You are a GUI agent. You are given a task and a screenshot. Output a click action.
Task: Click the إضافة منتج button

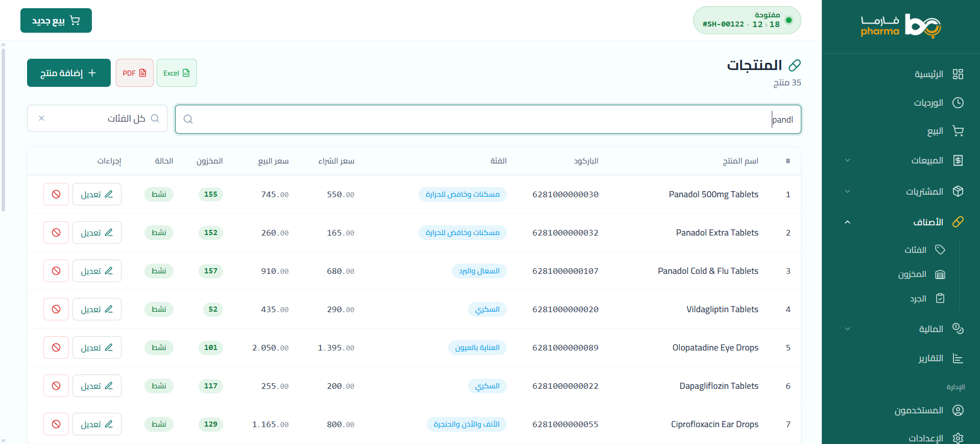click(69, 73)
